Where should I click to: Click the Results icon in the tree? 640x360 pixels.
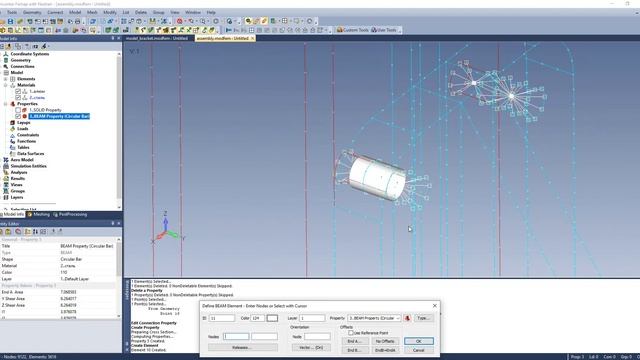tap(6, 178)
